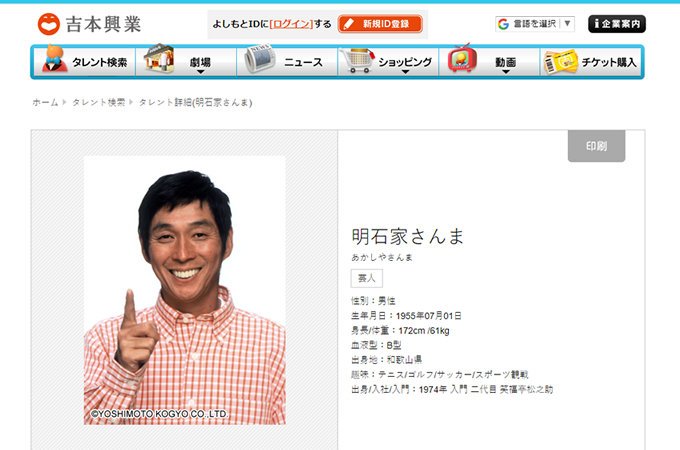The width and height of the screenshot is (680, 450).
Task: Click the rolled newspaper icon
Action: (x=259, y=59)
